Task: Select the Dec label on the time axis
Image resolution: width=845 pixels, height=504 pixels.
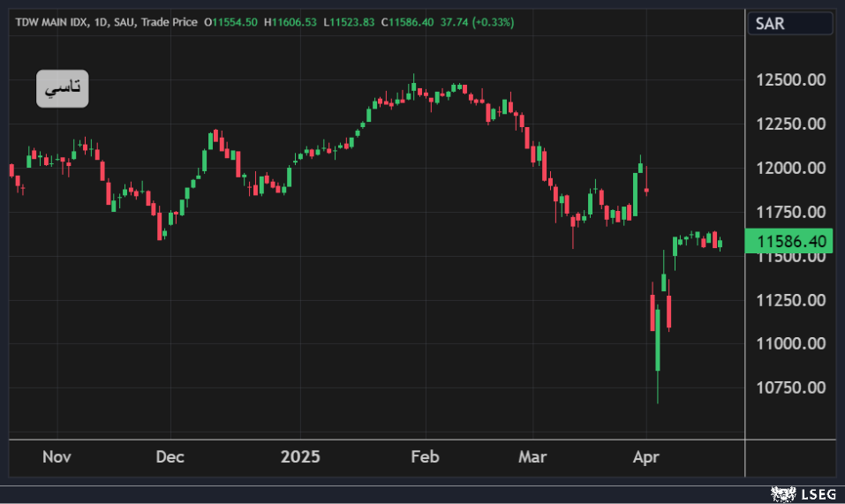Action: 170,457
